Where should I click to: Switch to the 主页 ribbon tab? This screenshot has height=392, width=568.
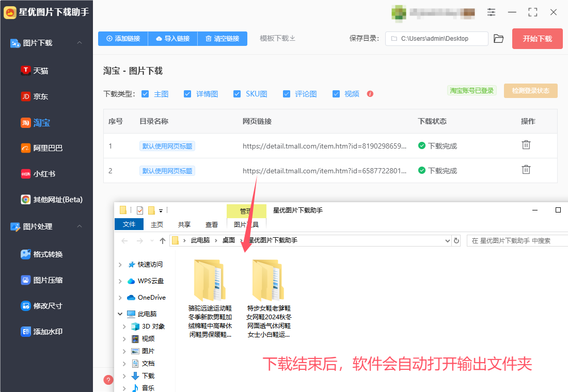pyautogui.click(x=157, y=224)
